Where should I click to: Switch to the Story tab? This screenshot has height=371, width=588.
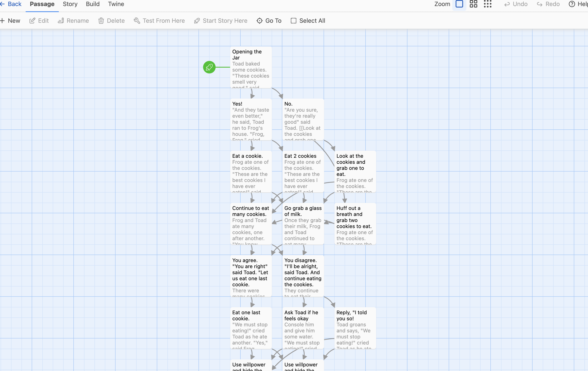point(70,4)
